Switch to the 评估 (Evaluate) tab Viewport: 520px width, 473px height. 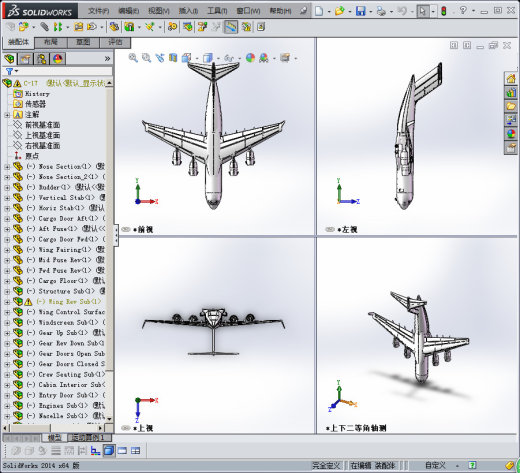[x=115, y=42]
